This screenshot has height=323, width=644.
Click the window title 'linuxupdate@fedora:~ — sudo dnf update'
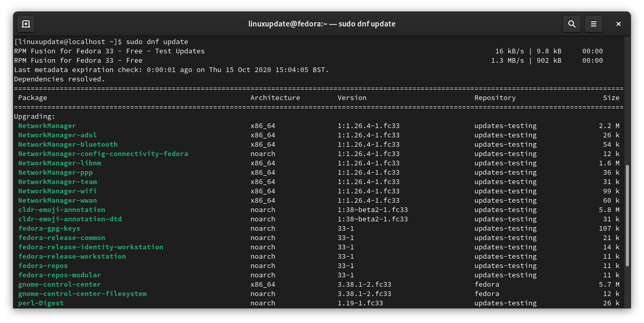point(322,24)
